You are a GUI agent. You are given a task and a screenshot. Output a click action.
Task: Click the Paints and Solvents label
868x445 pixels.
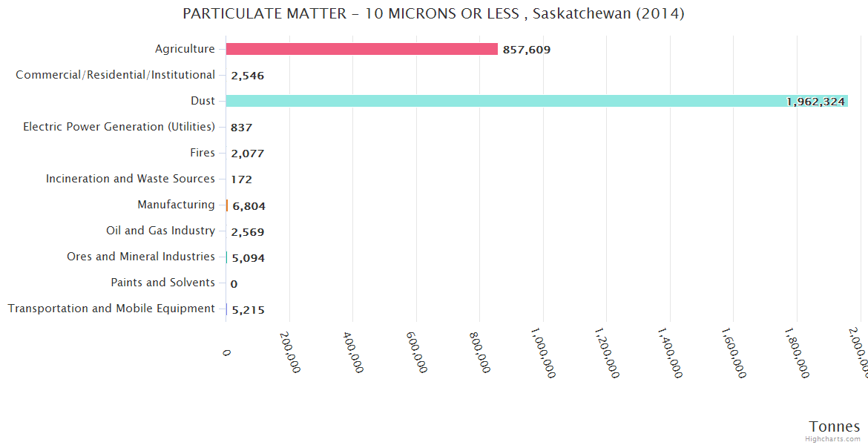coord(162,283)
